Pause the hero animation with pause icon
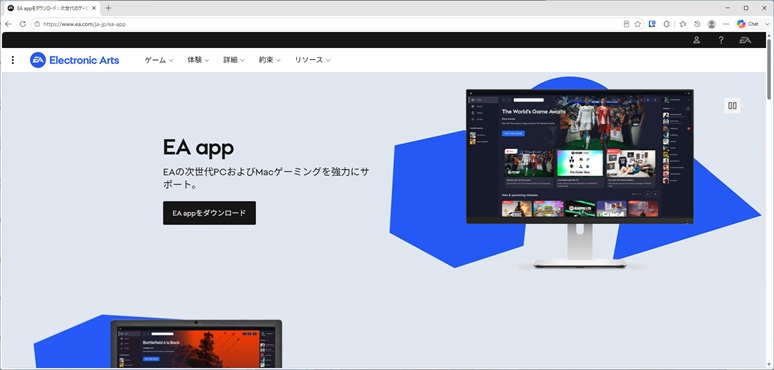 tap(733, 106)
